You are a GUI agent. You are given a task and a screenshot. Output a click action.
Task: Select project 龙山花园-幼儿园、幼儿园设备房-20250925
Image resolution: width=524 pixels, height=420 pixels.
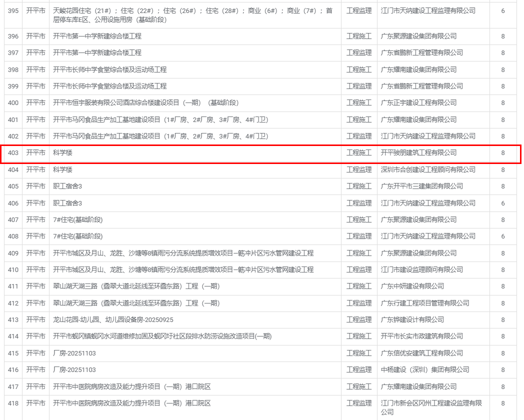113,319
